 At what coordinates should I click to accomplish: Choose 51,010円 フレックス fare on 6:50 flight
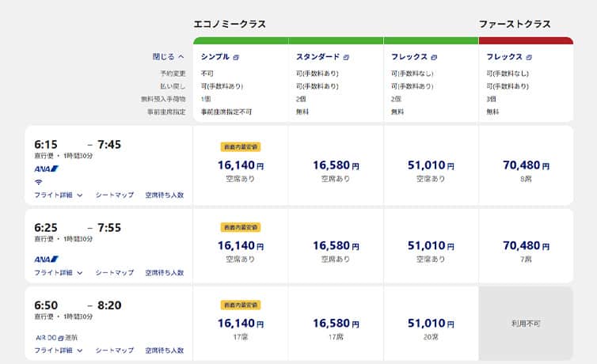[431, 324]
